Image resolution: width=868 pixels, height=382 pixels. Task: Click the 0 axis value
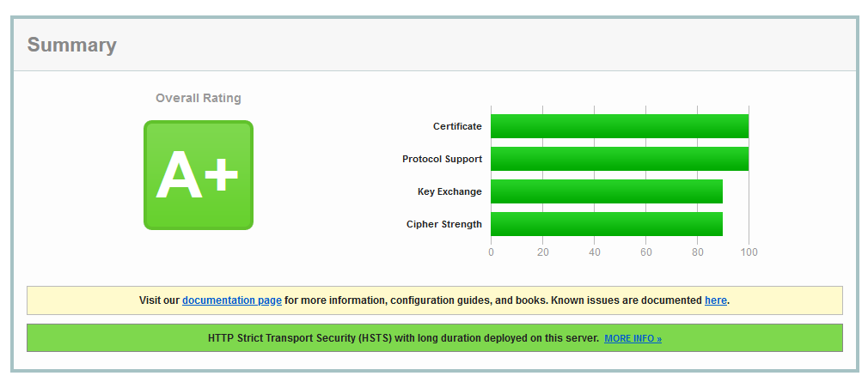(x=491, y=252)
